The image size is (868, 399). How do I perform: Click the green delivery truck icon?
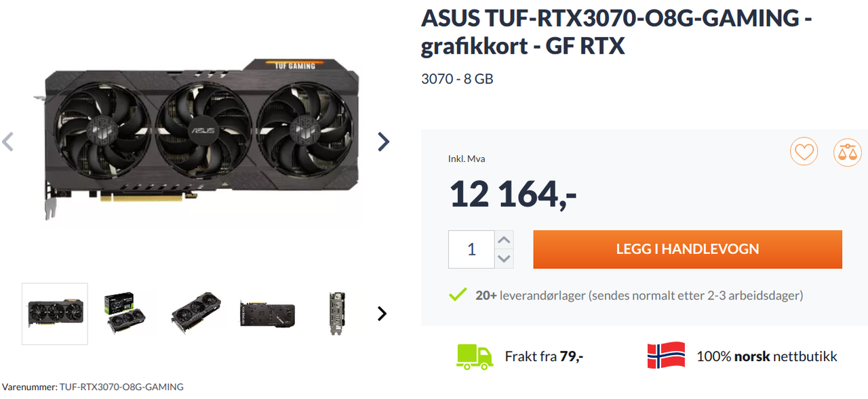coord(475,356)
